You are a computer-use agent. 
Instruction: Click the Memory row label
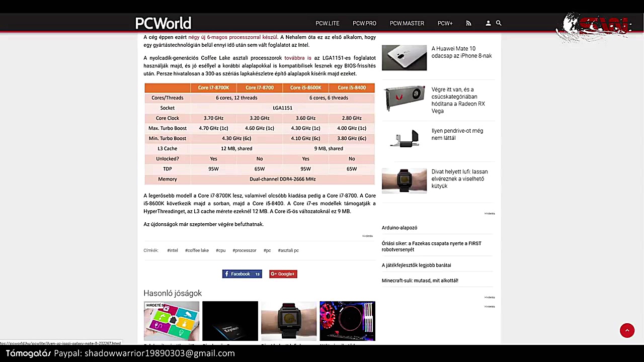168,179
